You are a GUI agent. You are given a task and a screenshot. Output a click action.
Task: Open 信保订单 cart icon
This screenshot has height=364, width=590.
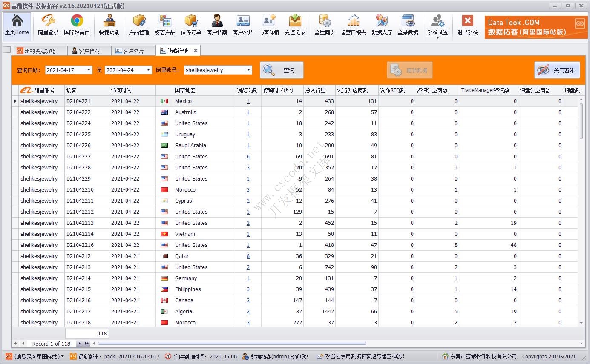click(x=191, y=25)
